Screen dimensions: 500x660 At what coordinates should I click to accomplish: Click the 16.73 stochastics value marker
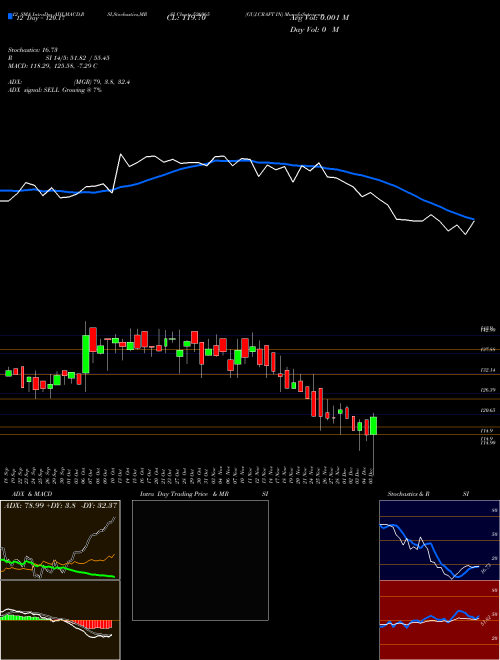pyautogui.click(x=485, y=569)
